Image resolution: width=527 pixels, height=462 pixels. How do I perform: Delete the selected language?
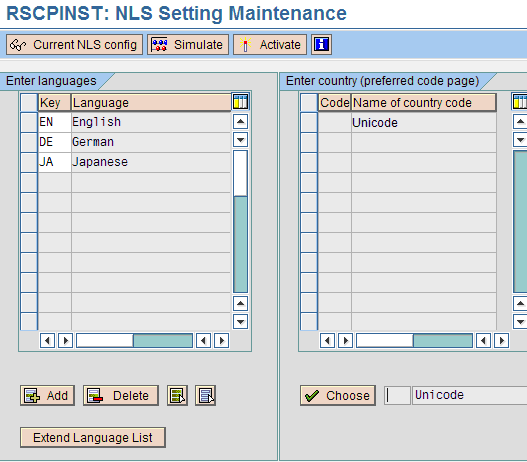click(x=121, y=395)
